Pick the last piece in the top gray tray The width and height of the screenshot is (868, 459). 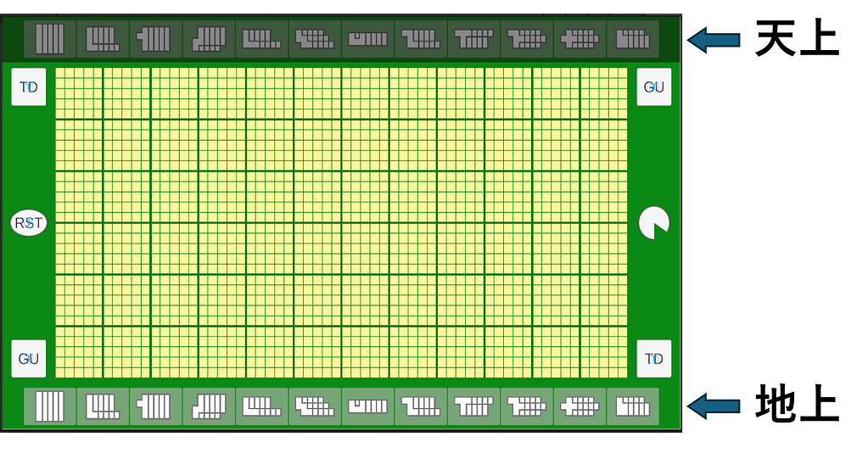pyautogui.click(x=633, y=39)
